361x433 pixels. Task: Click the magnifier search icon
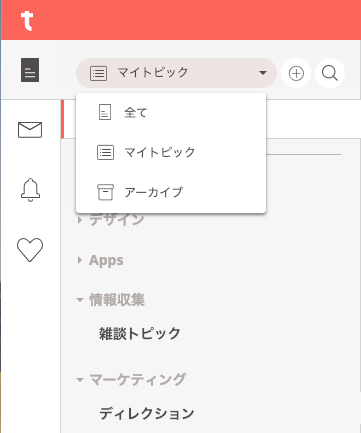click(330, 73)
